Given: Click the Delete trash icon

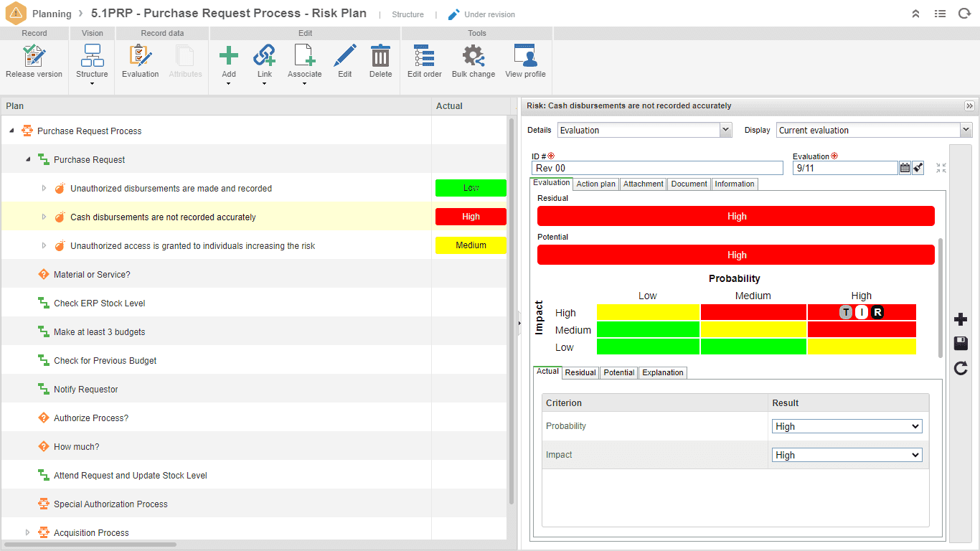Looking at the screenshot, I should (x=380, y=56).
